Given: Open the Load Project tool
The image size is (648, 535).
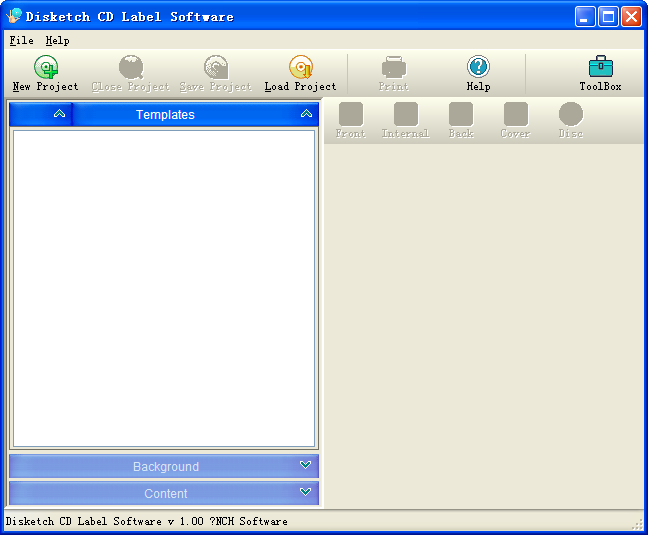Looking at the screenshot, I should [300, 74].
